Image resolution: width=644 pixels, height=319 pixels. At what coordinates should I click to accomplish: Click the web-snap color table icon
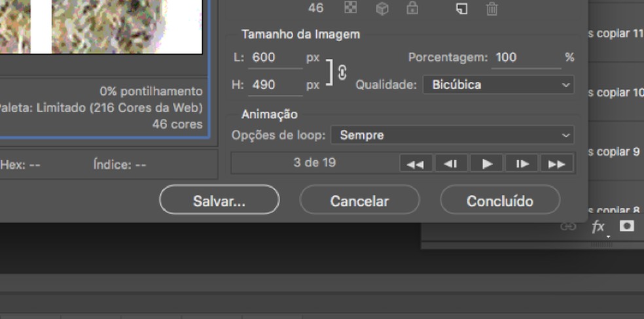[350, 8]
